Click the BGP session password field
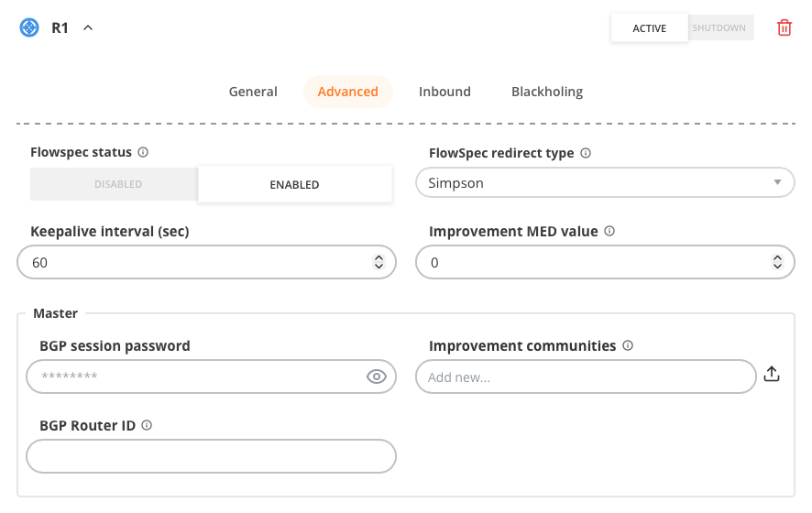This screenshot has width=812, height=513. pyautogui.click(x=212, y=377)
